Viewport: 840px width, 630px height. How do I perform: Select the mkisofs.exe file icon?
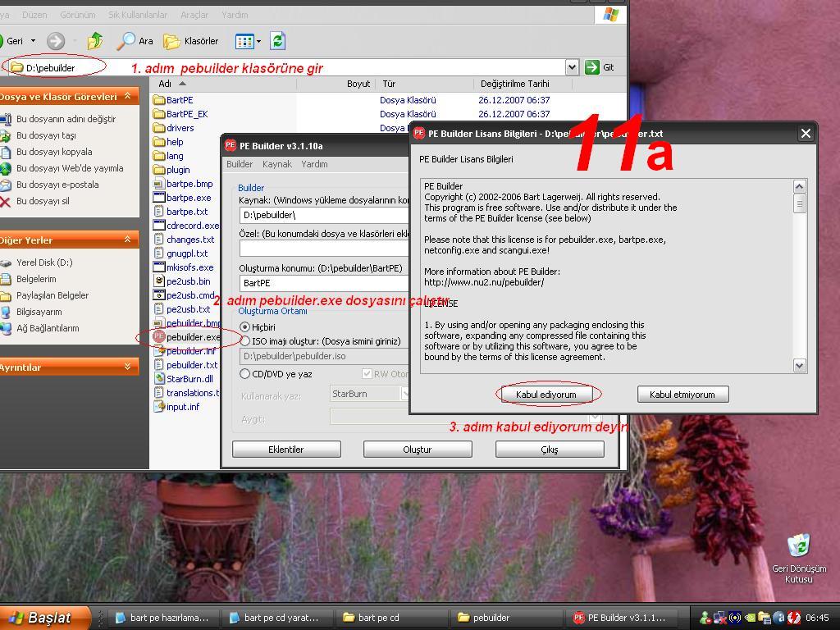point(159,267)
